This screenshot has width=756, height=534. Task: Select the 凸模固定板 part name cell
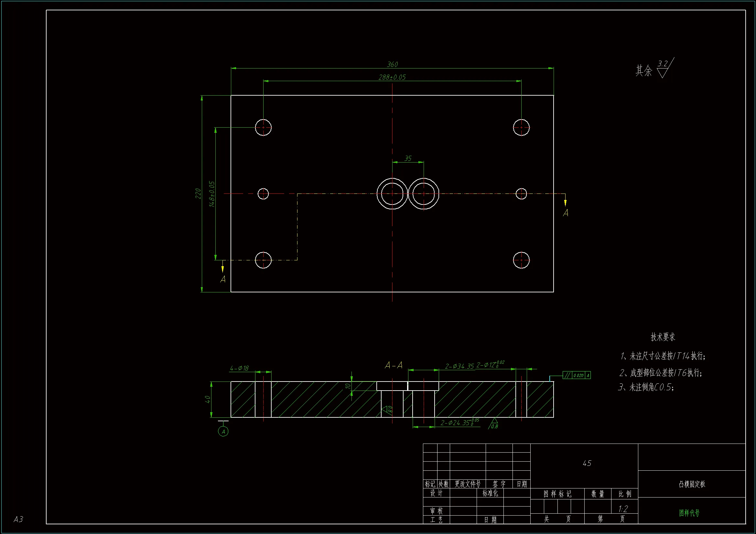point(692,484)
